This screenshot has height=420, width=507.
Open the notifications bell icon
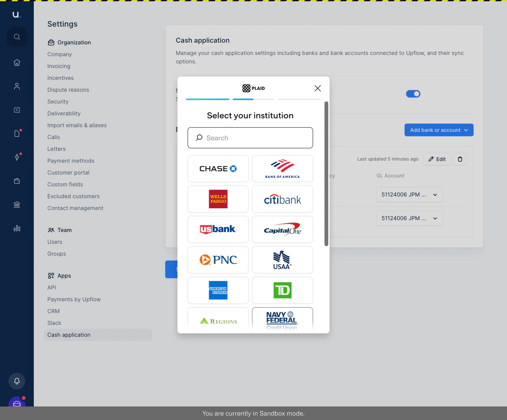click(17, 381)
